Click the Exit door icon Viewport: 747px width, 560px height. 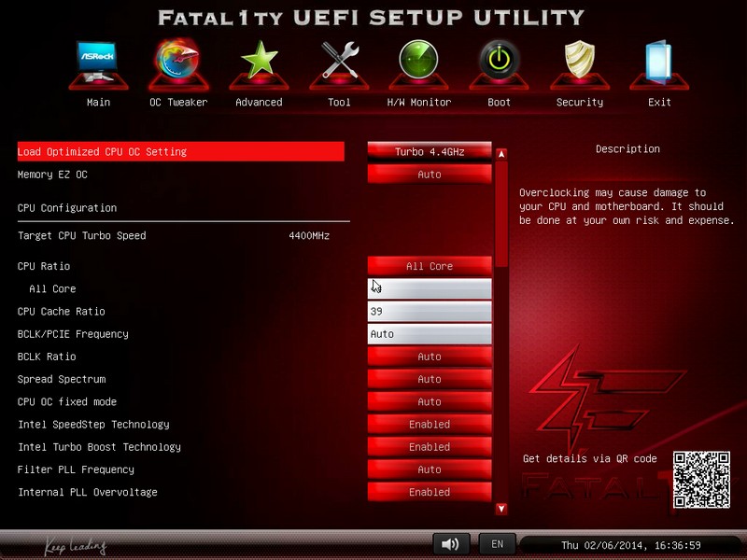click(x=659, y=63)
